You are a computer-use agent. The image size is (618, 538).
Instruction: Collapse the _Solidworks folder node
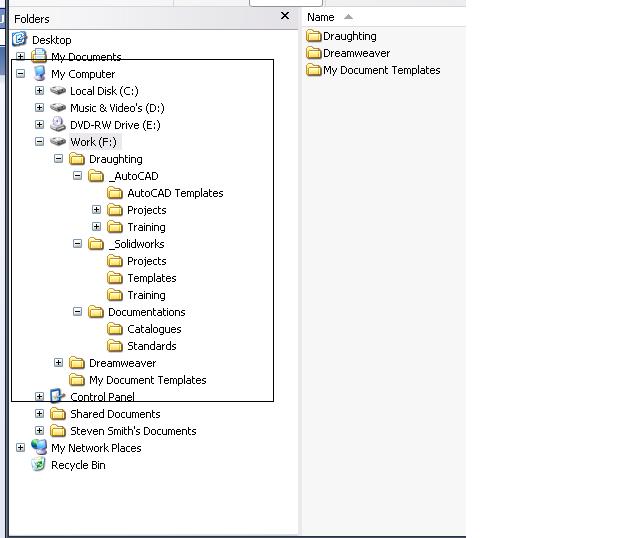[x=77, y=244]
